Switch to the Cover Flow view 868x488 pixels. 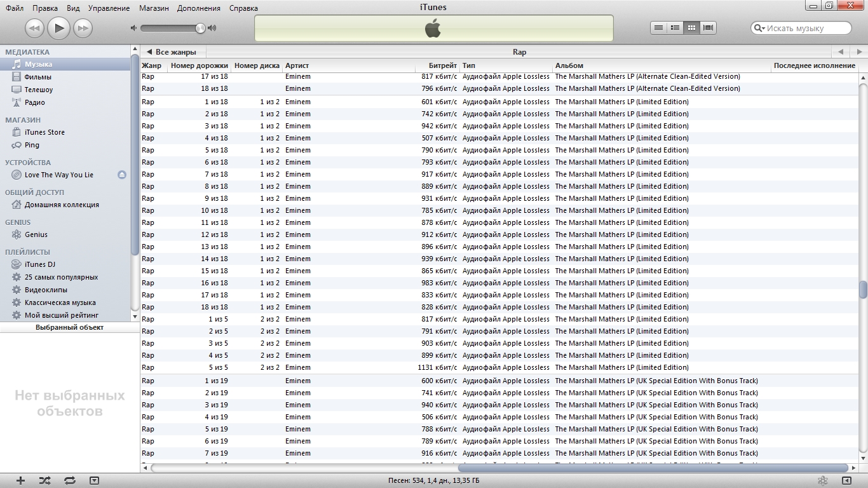click(709, 28)
